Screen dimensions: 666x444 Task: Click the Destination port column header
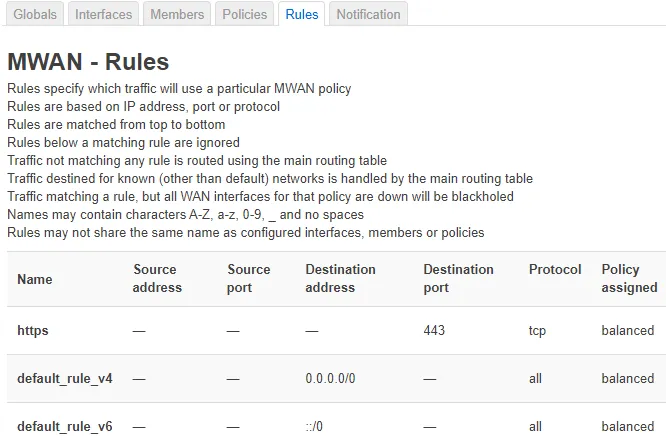[x=458, y=278]
